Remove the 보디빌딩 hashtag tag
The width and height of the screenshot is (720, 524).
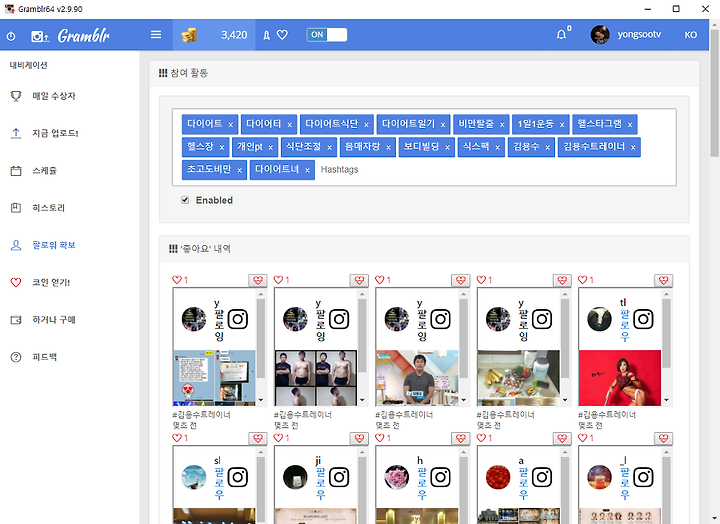tap(448, 147)
